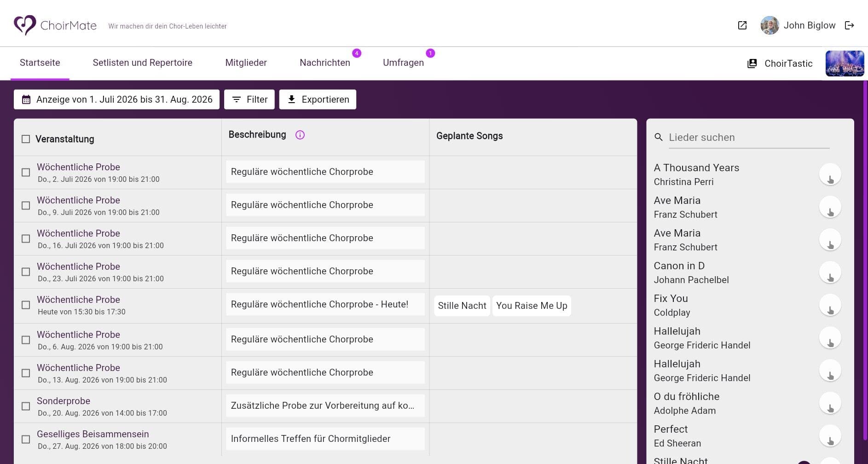The height and width of the screenshot is (464, 868).
Task: Open Wöchentliche Probe on 16. Juli 2026
Action: pos(78,233)
